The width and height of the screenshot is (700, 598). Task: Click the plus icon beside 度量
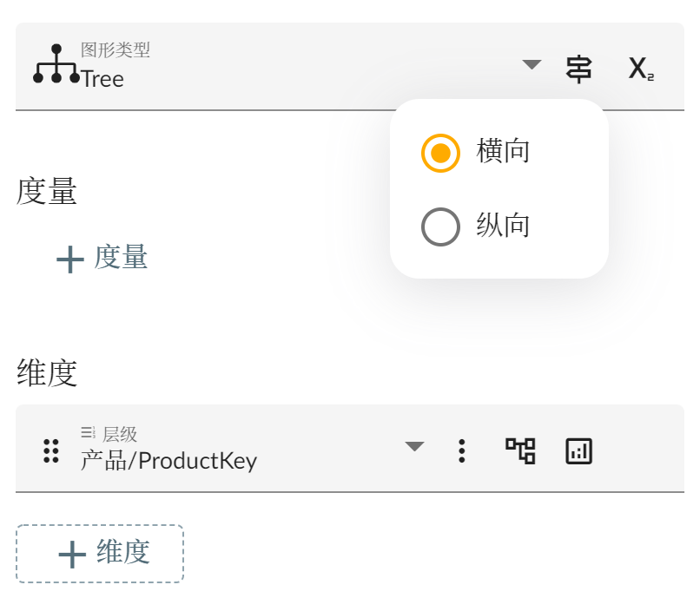[69, 259]
